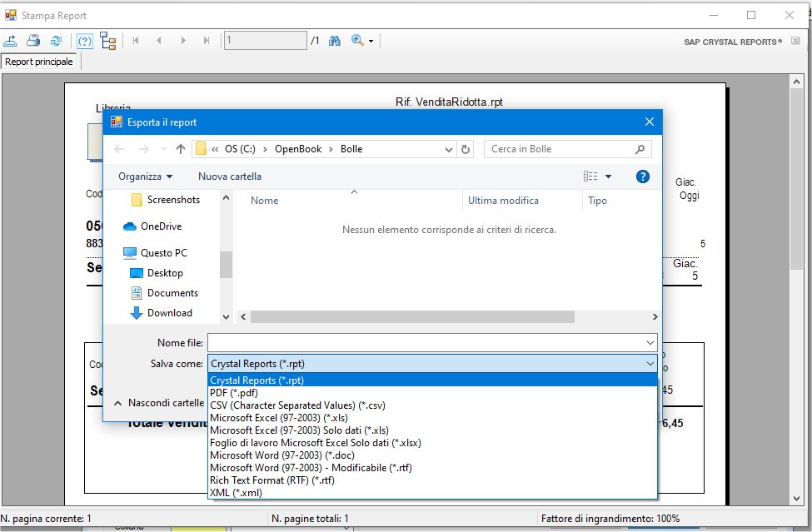Select Documents in navigation pane
The width and height of the screenshot is (812, 532).
click(164, 293)
